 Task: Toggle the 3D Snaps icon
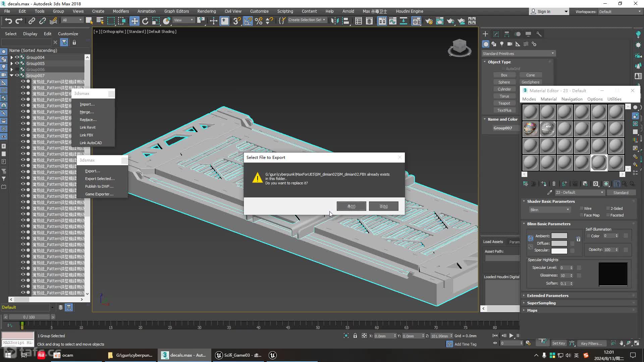(x=236, y=21)
